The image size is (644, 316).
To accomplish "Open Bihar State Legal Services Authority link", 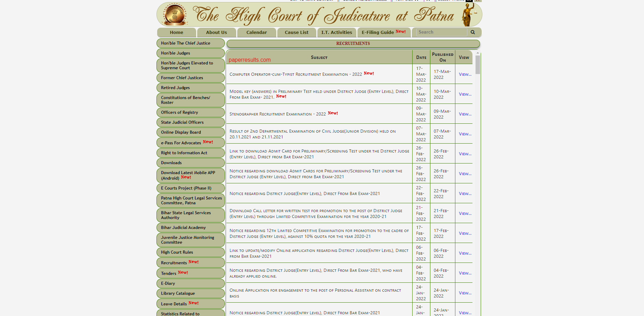I will (190, 215).
